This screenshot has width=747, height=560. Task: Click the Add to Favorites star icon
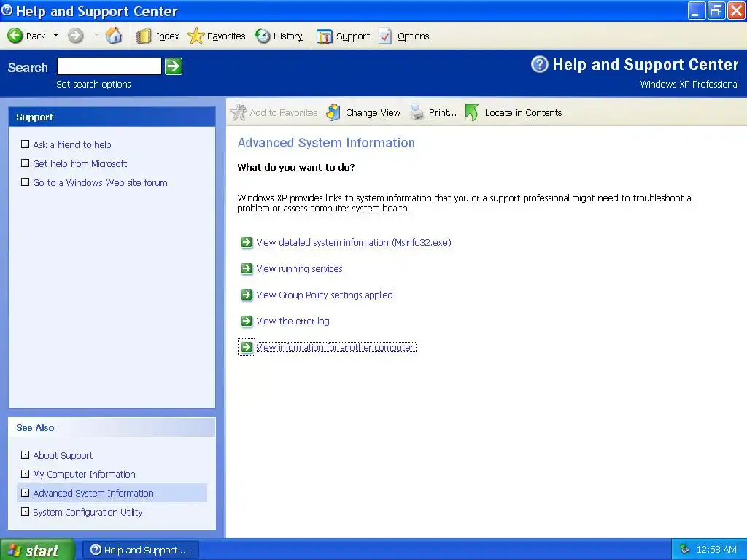pyautogui.click(x=239, y=112)
